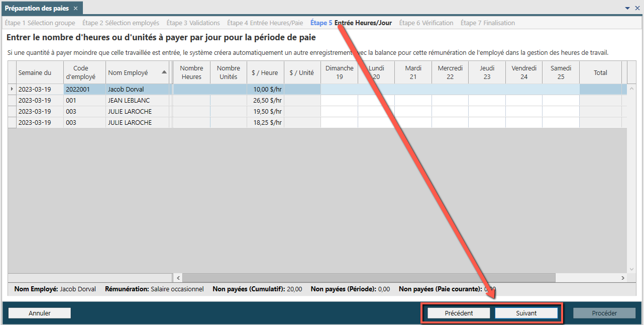Click the Samedi 25 column header
Viewport: 644px width, 325px height.
[561, 72]
